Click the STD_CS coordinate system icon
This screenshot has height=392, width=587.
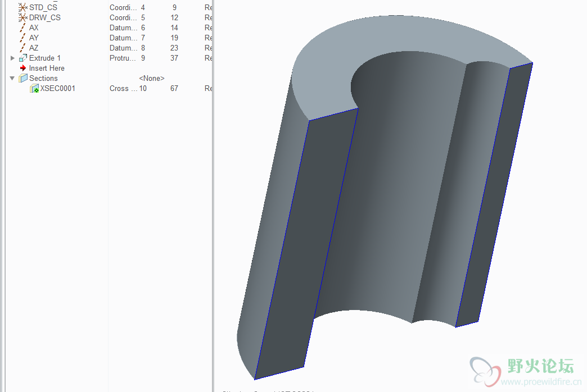23,7
